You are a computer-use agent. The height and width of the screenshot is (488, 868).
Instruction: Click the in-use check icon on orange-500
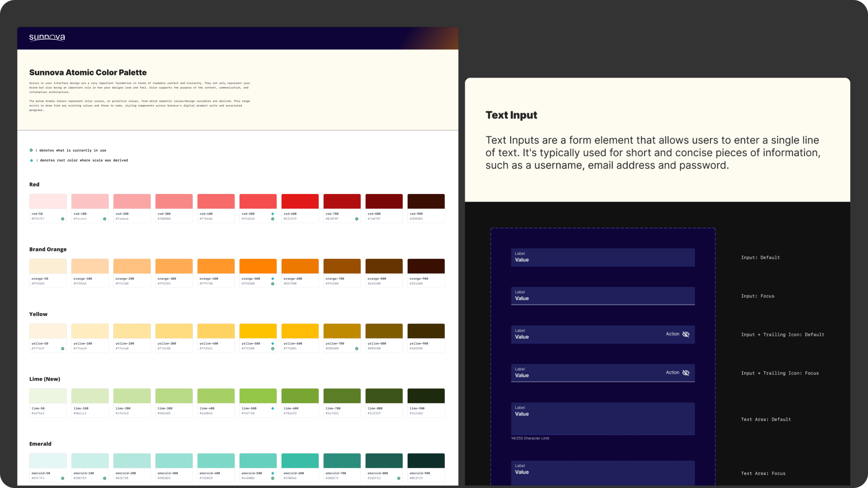coord(273,284)
